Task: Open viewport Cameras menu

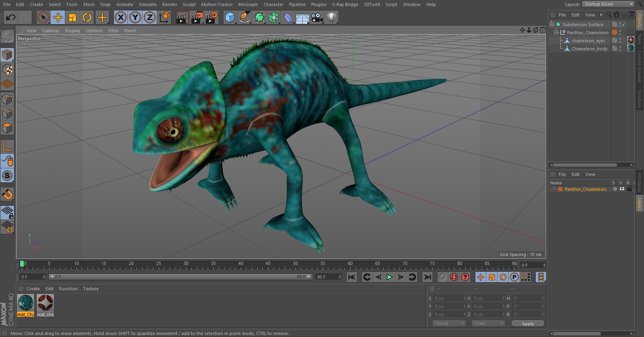Action: [51, 31]
